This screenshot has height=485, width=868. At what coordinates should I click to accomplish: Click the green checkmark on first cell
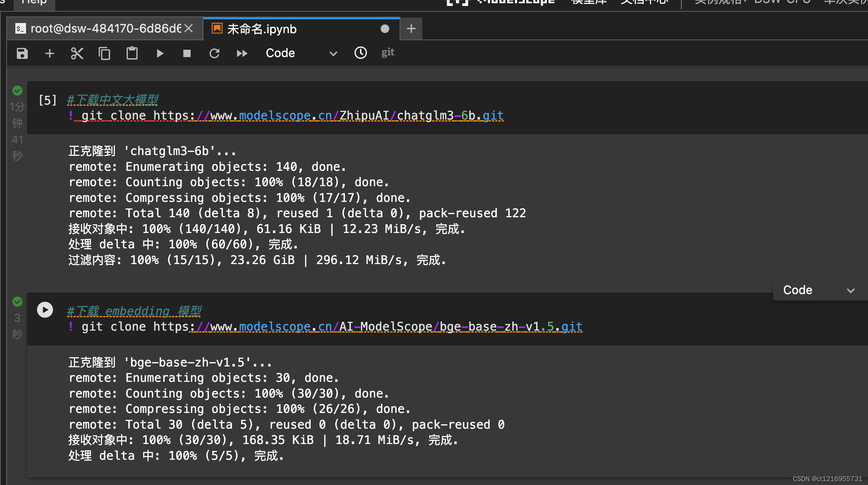(17, 91)
